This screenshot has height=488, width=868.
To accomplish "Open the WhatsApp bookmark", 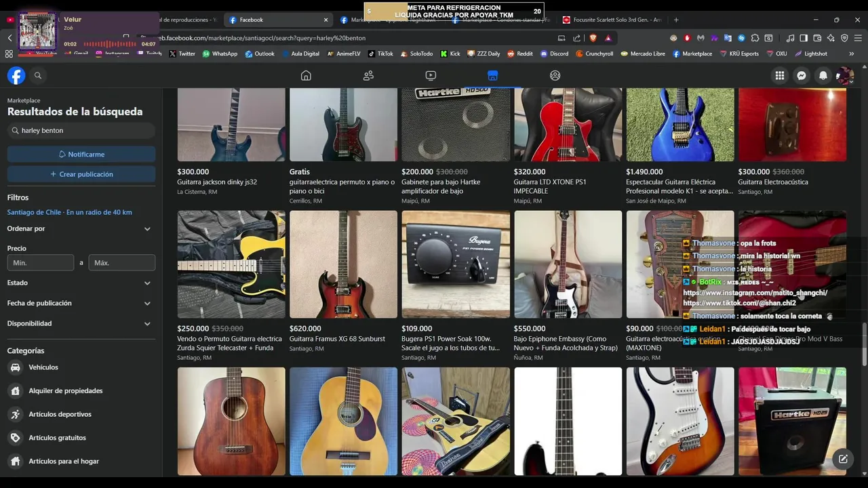I will click(x=220, y=54).
